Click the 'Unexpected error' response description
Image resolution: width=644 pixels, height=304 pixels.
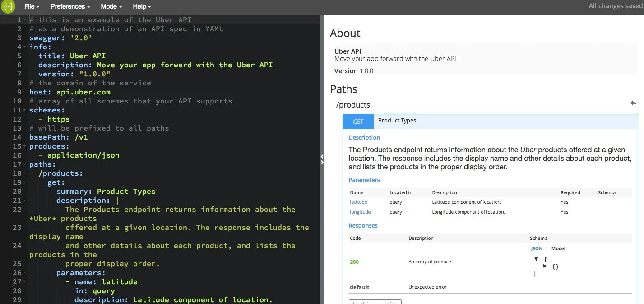[x=427, y=287]
